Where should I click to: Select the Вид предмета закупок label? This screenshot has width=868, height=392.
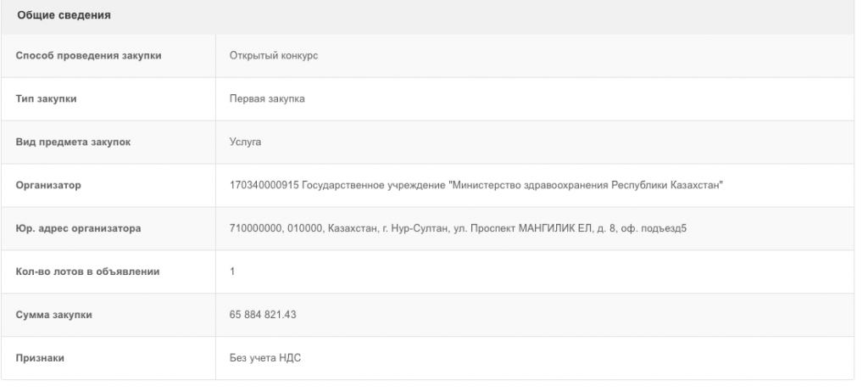(73, 142)
